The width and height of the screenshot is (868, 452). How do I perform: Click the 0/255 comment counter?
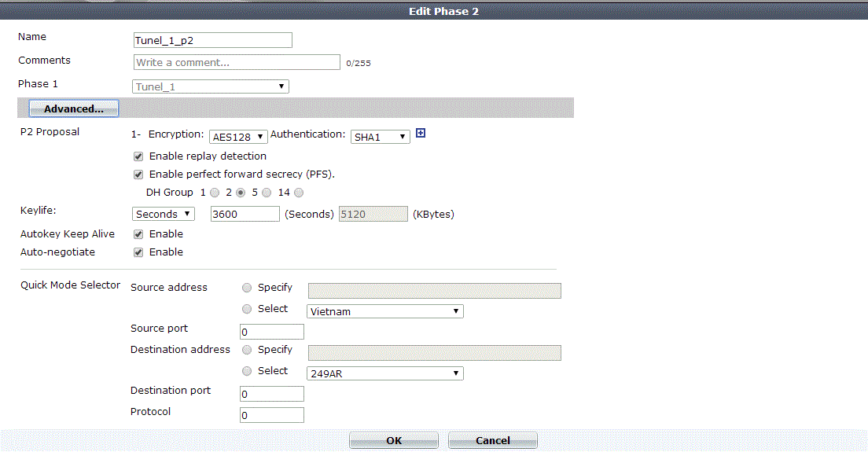click(359, 63)
